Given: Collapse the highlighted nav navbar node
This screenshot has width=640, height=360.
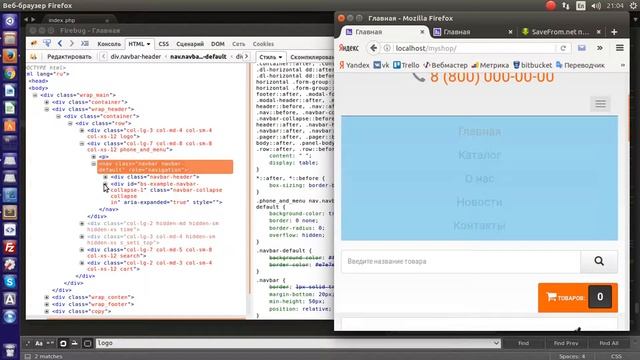Looking at the screenshot, I should click(94, 164).
